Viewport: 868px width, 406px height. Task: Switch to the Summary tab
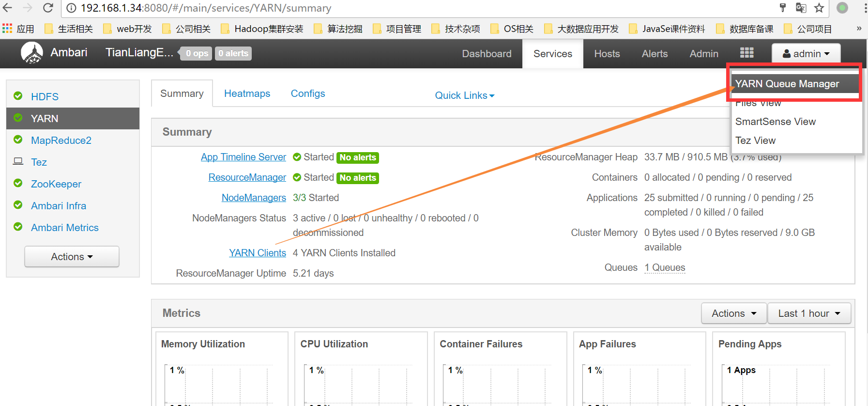click(x=182, y=94)
